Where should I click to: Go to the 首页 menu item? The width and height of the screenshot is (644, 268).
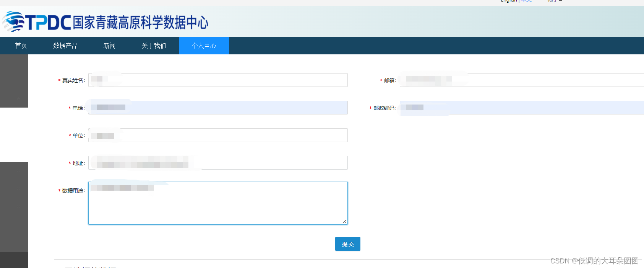click(x=21, y=46)
